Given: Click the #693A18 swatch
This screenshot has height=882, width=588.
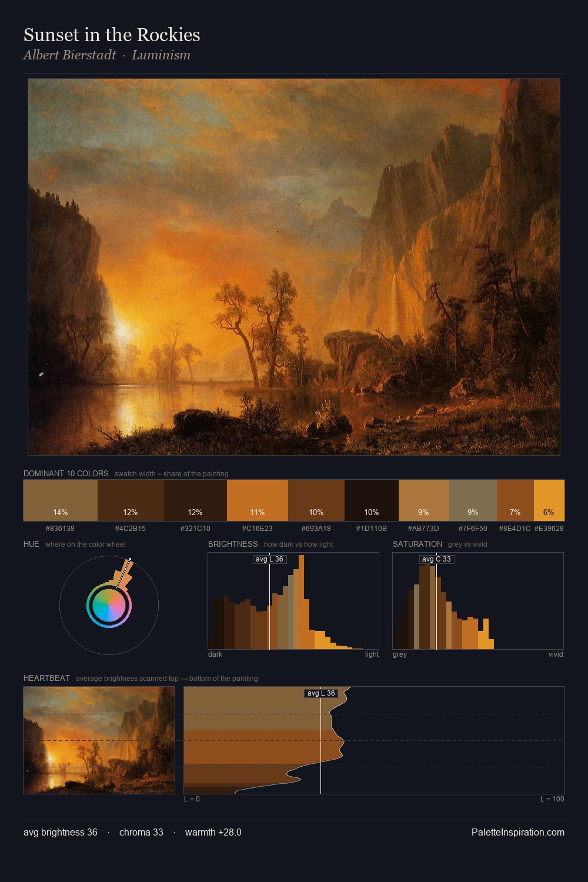Looking at the screenshot, I should click(x=316, y=500).
